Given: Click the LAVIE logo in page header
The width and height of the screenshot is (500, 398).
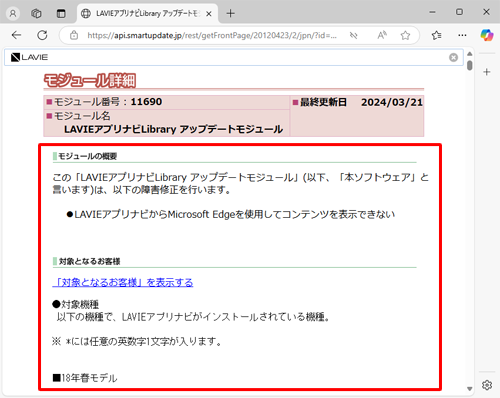Looking at the screenshot, I should tap(29, 57).
